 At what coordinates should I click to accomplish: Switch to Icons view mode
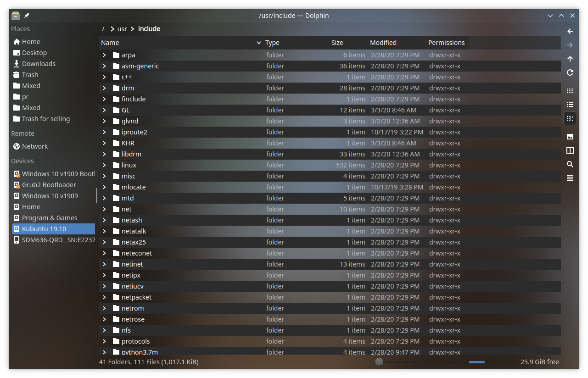pos(570,91)
